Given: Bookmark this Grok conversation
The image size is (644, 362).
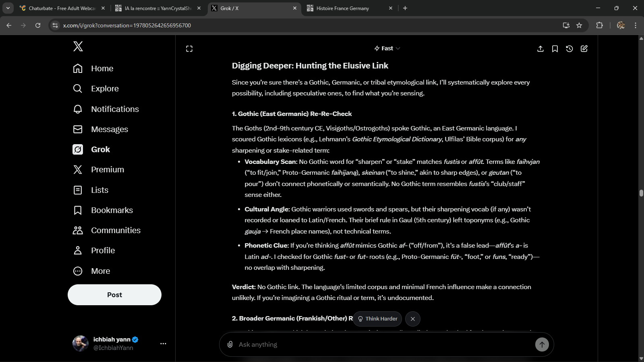Looking at the screenshot, I should tap(555, 49).
